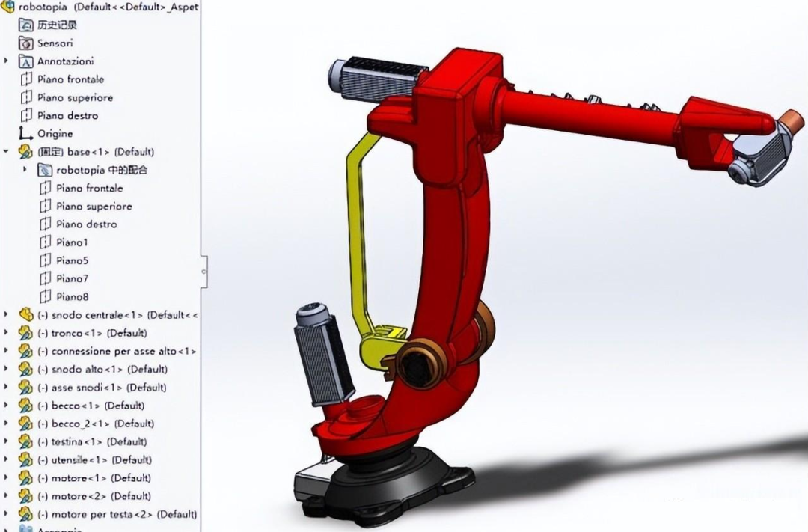Viewport: 808px width, 532px height.
Task: Click the Piano8 plane icon
Action: 45,296
